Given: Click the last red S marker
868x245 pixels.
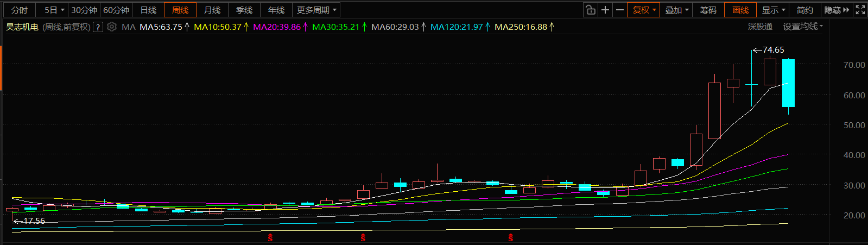Looking at the screenshot, I should click(511, 237).
